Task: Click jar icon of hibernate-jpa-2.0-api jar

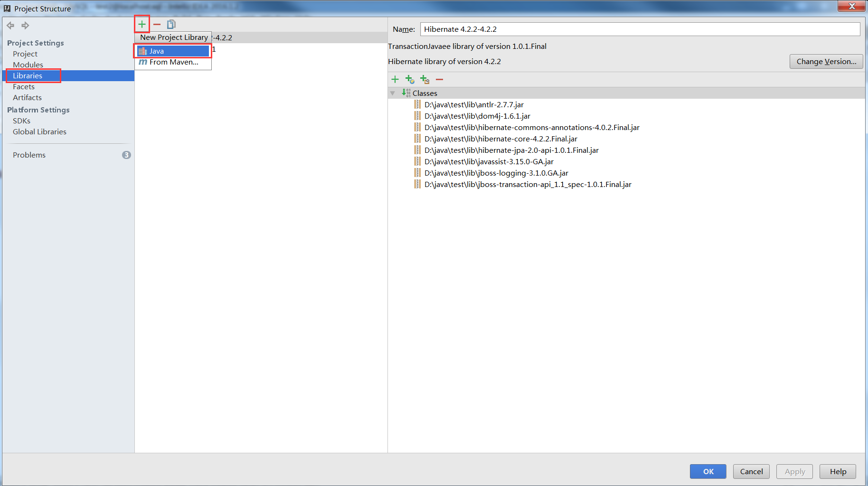Action: [x=417, y=150]
